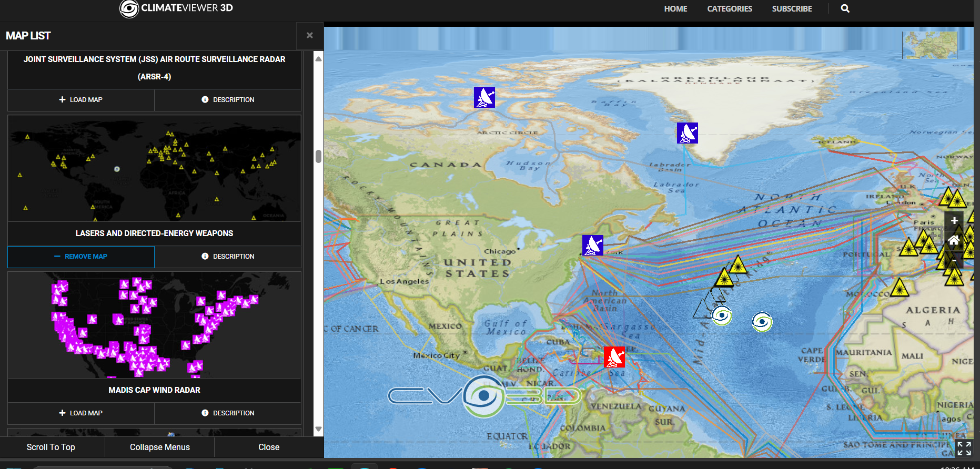Image resolution: width=980 pixels, height=469 pixels.
Task: Load the JSS ARSR-4 radar map
Action: tap(81, 100)
